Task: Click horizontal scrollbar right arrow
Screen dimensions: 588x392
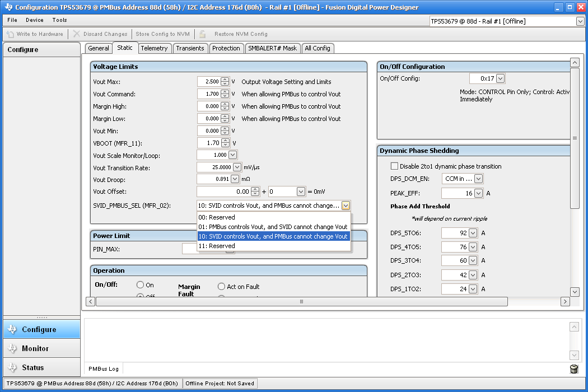Action: tap(565, 302)
